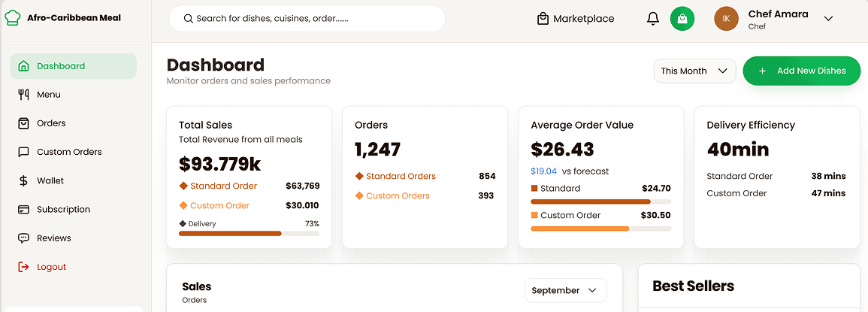Click the Standard Orders diamond marker in Orders card
Image resolution: width=868 pixels, height=312 pixels.
[x=359, y=176]
